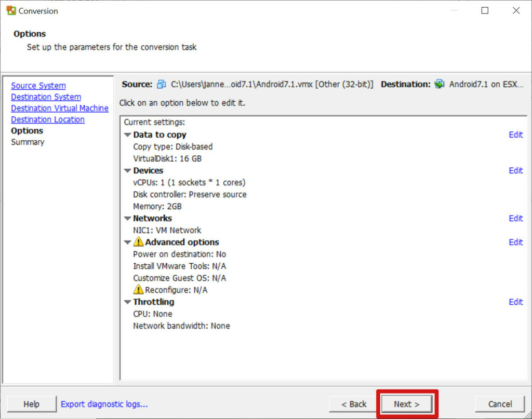Image resolution: width=532 pixels, height=419 pixels.
Task: Click the Help button
Action: [x=32, y=404]
